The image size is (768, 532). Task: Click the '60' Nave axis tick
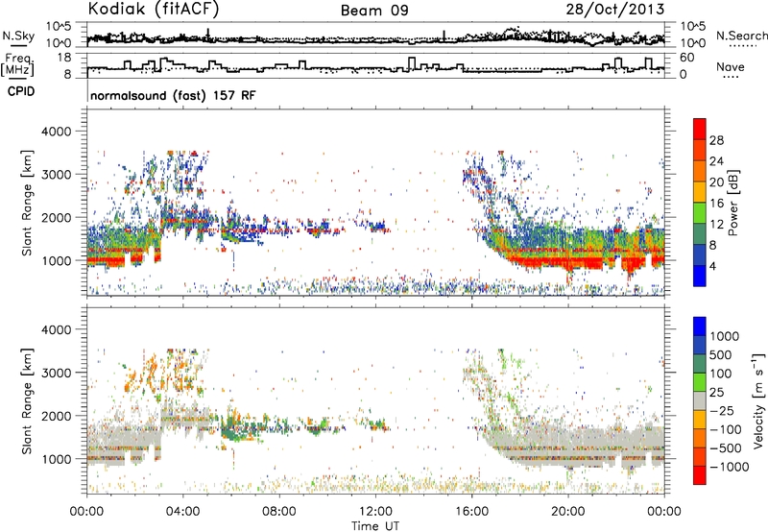click(687, 58)
